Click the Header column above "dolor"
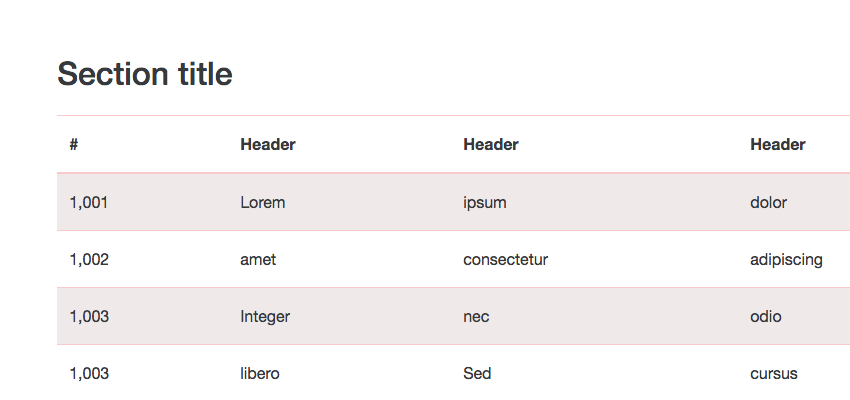Viewport: 850px width, 400px height. pos(778,145)
